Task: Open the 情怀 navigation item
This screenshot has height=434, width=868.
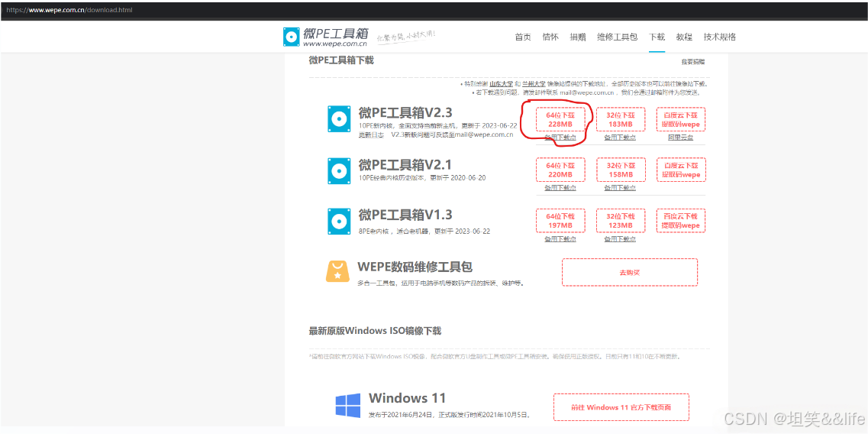Action: coord(550,37)
